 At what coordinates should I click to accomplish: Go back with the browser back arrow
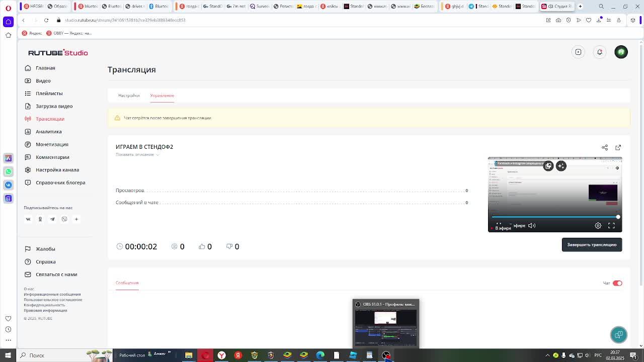click(23, 20)
